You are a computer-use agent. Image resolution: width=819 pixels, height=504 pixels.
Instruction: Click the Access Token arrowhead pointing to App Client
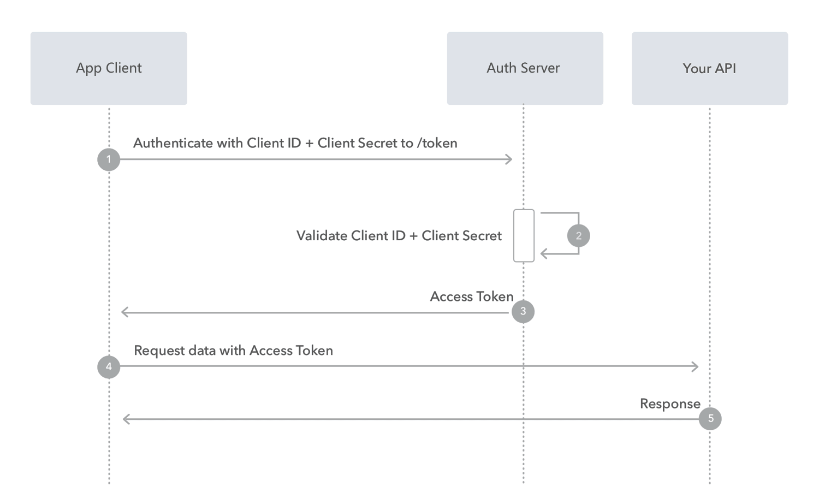(125, 312)
